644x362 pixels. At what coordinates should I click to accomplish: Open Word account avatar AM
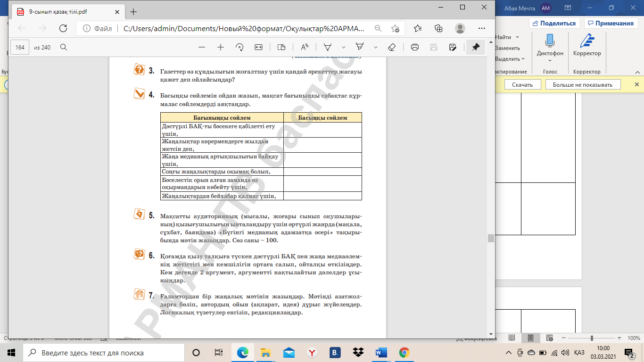[x=546, y=8]
